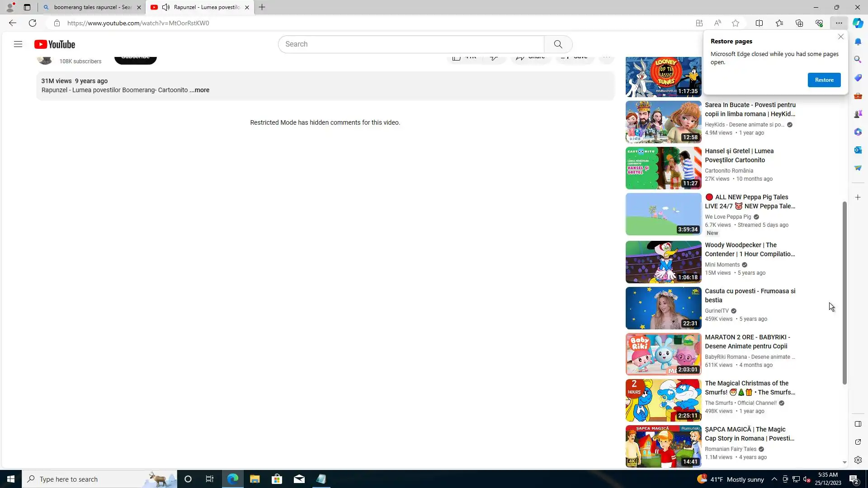The width and height of the screenshot is (868, 488).
Task: Click Restore in the Restore pages popup
Action: tap(824, 80)
